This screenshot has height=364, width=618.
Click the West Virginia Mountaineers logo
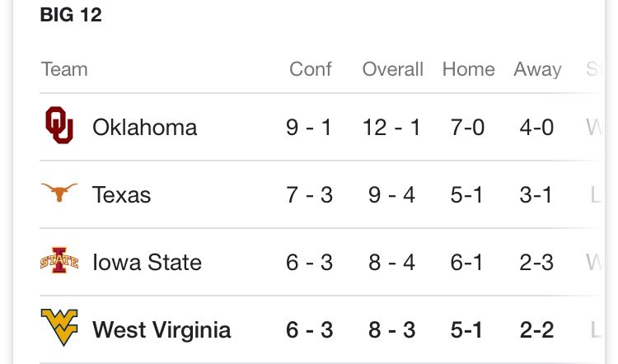pos(59,328)
